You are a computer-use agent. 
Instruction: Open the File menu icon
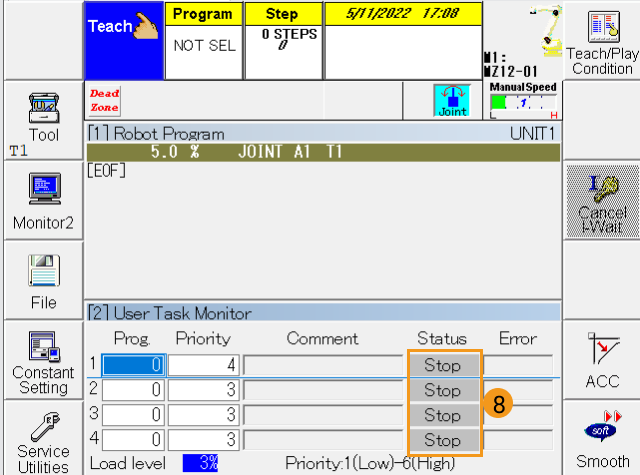coord(43,281)
